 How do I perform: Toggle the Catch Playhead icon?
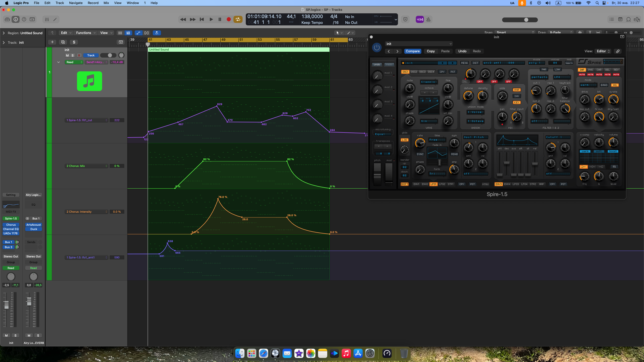(157, 33)
